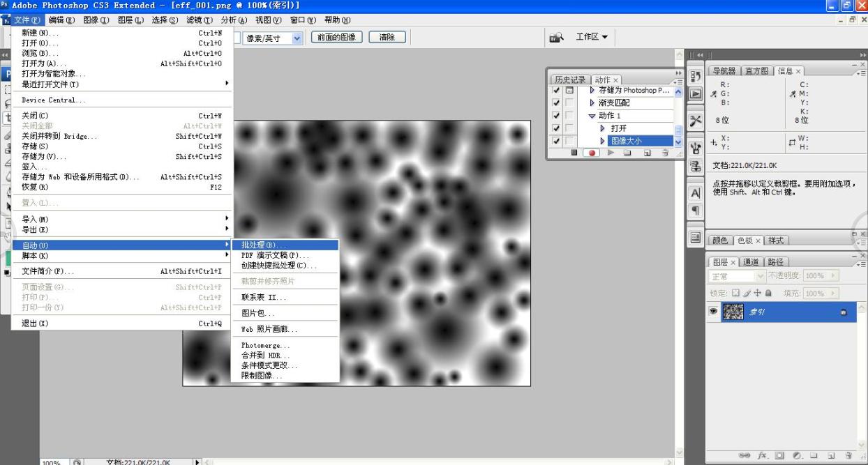
Task: Click the red record action button
Action: (x=590, y=153)
